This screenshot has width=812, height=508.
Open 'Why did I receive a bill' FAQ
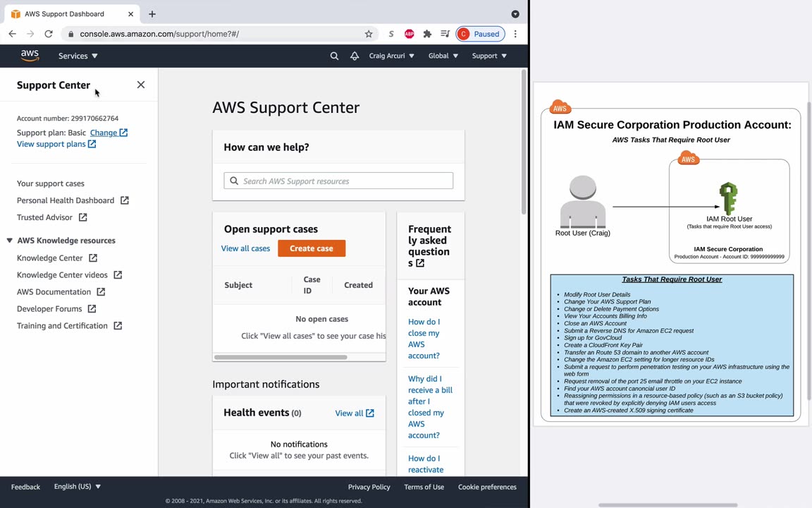430,407
